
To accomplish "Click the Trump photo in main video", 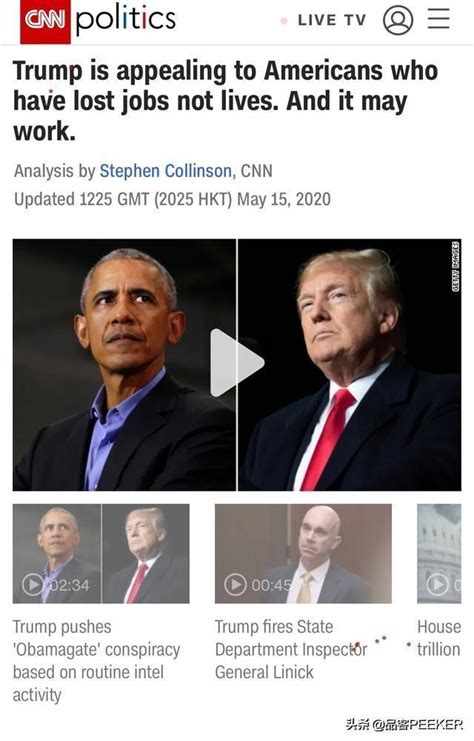I will [x=350, y=365].
